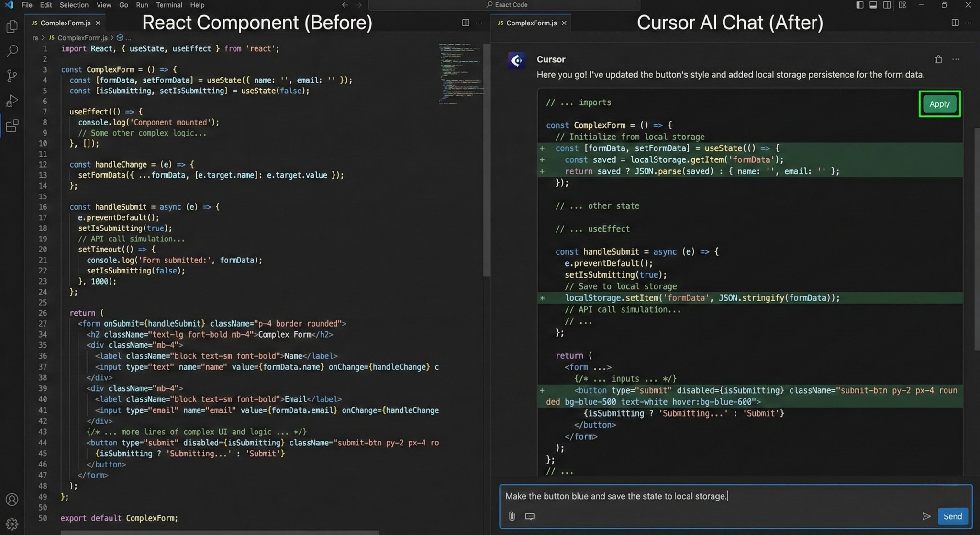Screen dimensions: 980x535
Task: Open the Extensions view icon
Action: click(12, 126)
